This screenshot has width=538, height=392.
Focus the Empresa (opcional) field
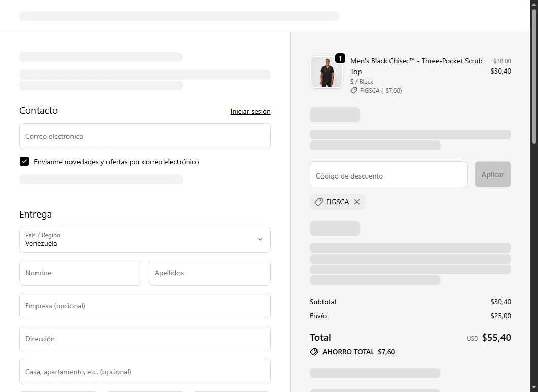coord(145,306)
